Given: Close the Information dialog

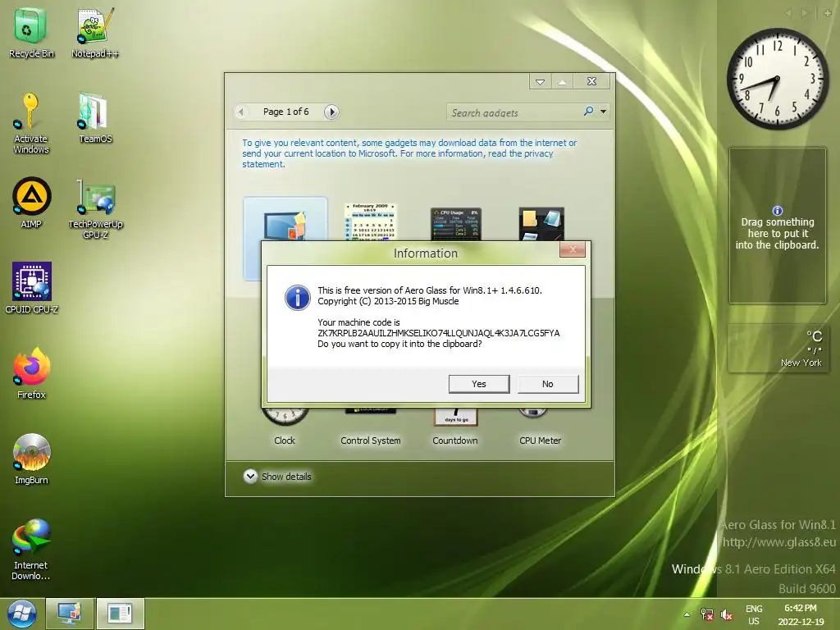Looking at the screenshot, I should [x=572, y=249].
